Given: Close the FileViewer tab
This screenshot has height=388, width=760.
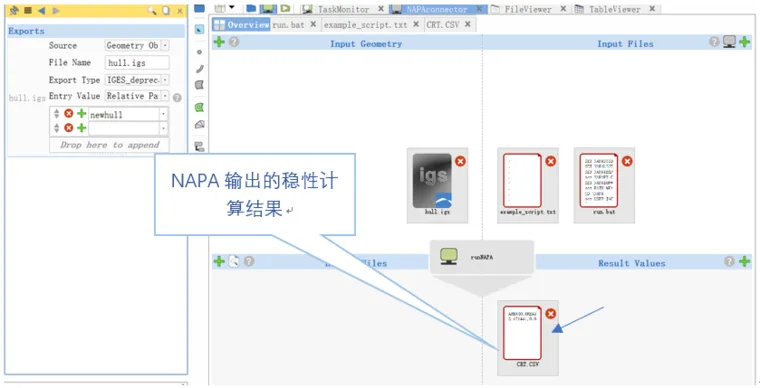Looking at the screenshot, I should [x=563, y=9].
